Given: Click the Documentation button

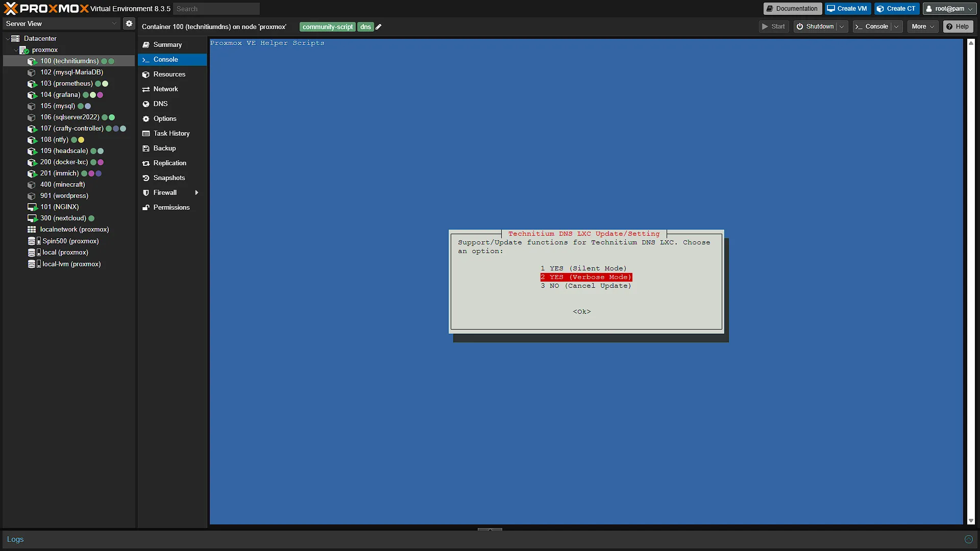Looking at the screenshot, I should (792, 9).
